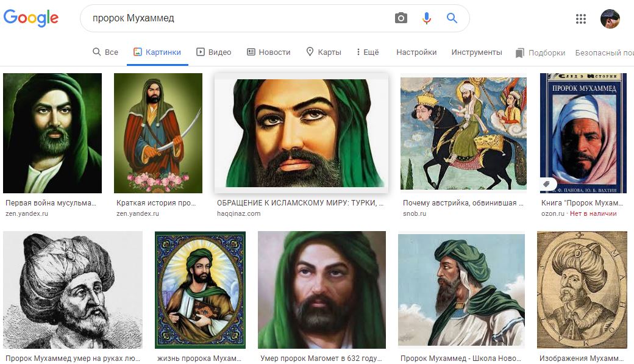This screenshot has width=634, height=364.
Task: Open the Google apps grid
Action: pos(580,19)
